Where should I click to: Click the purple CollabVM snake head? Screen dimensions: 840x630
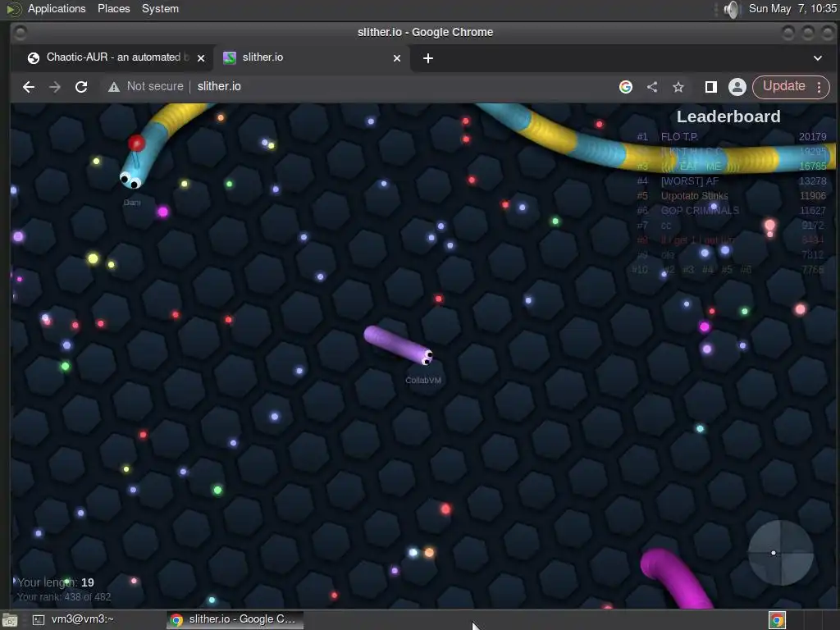pyautogui.click(x=426, y=356)
